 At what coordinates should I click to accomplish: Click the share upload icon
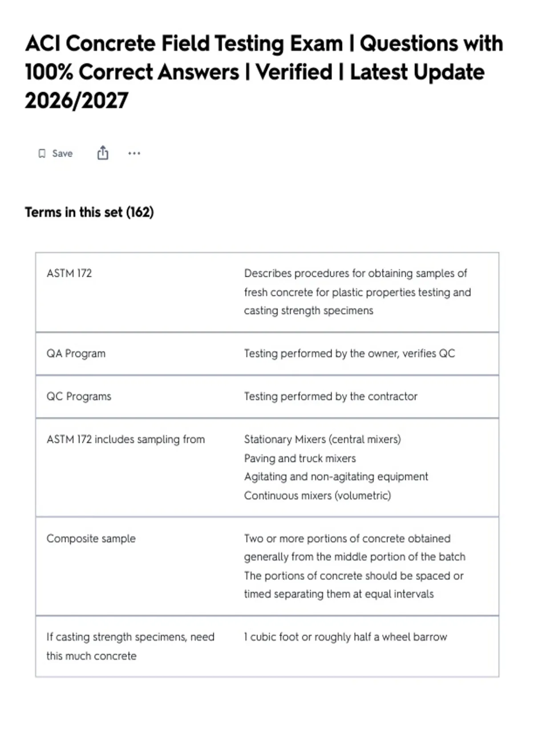(x=103, y=153)
